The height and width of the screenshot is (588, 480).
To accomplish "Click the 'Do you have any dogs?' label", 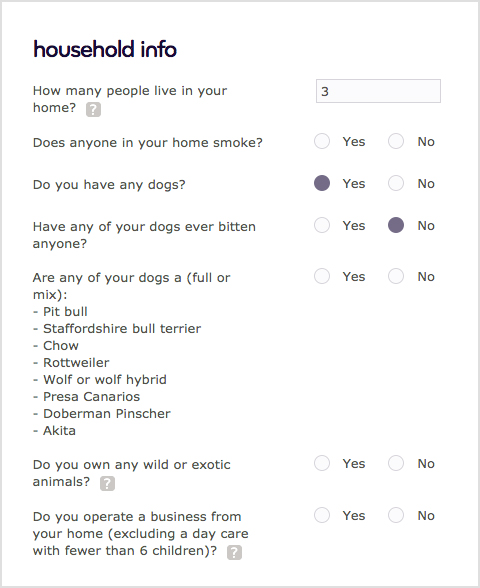I will 109,185.
